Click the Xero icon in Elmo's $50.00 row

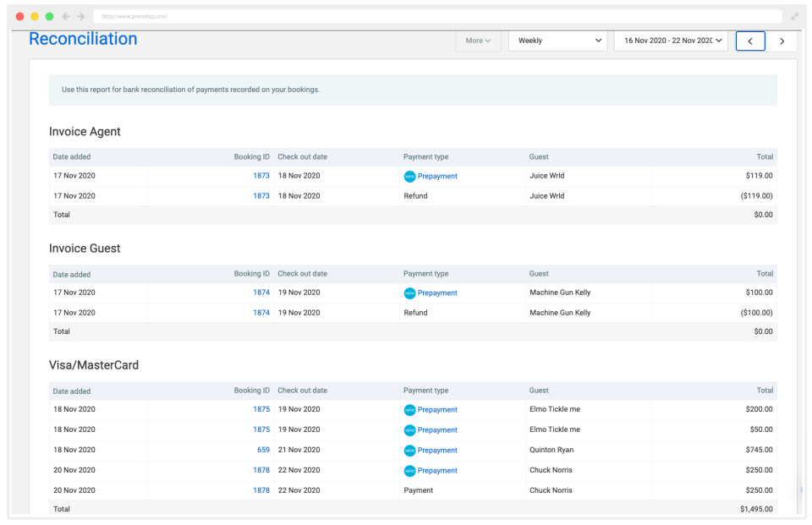coord(409,430)
